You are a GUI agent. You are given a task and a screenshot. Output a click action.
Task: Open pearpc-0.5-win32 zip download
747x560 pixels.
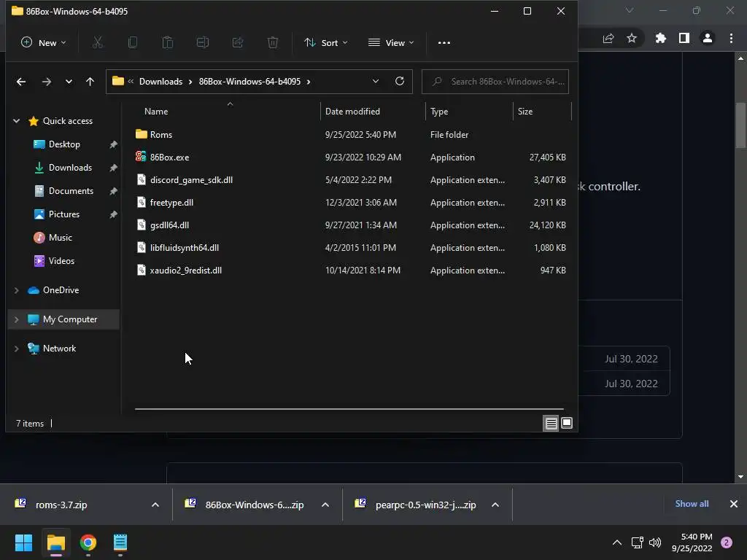[425, 505]
